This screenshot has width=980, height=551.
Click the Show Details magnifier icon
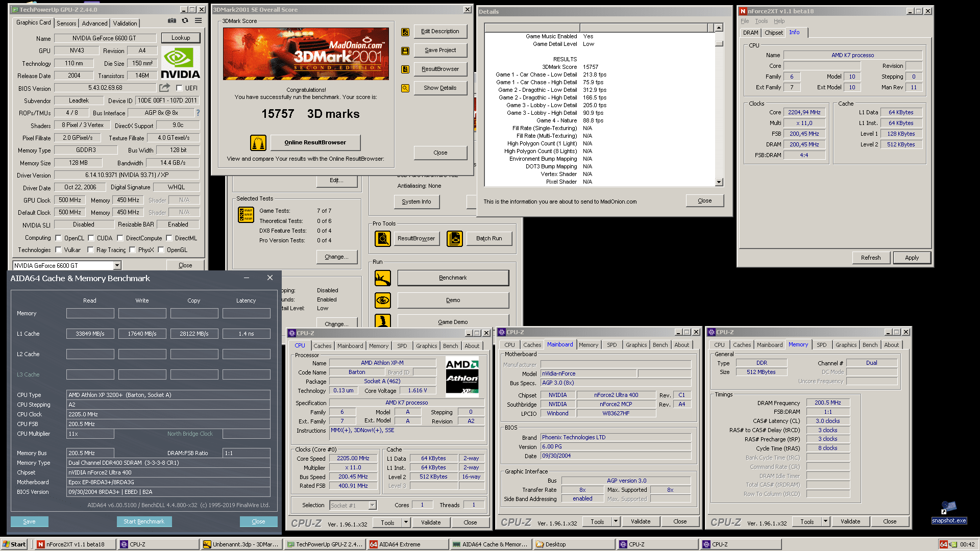tap(405, 88)
